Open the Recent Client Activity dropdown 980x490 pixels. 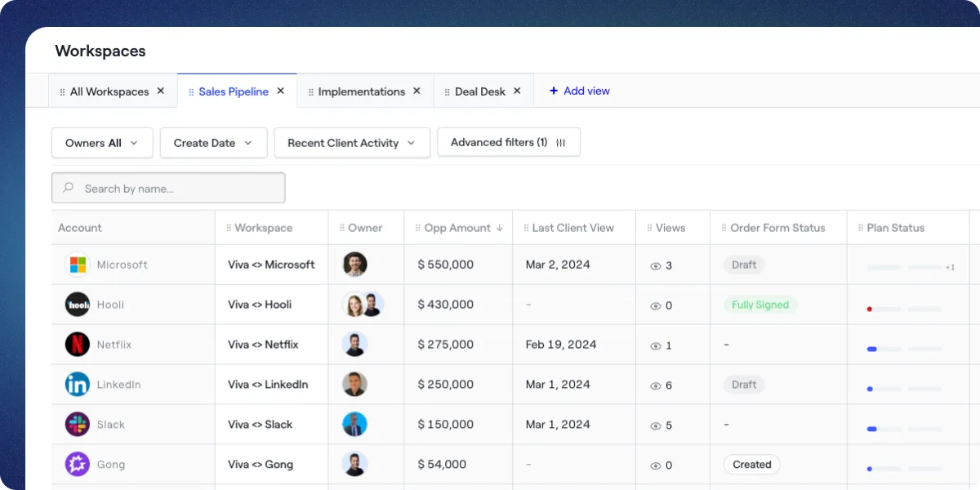(x=352, y=143)
